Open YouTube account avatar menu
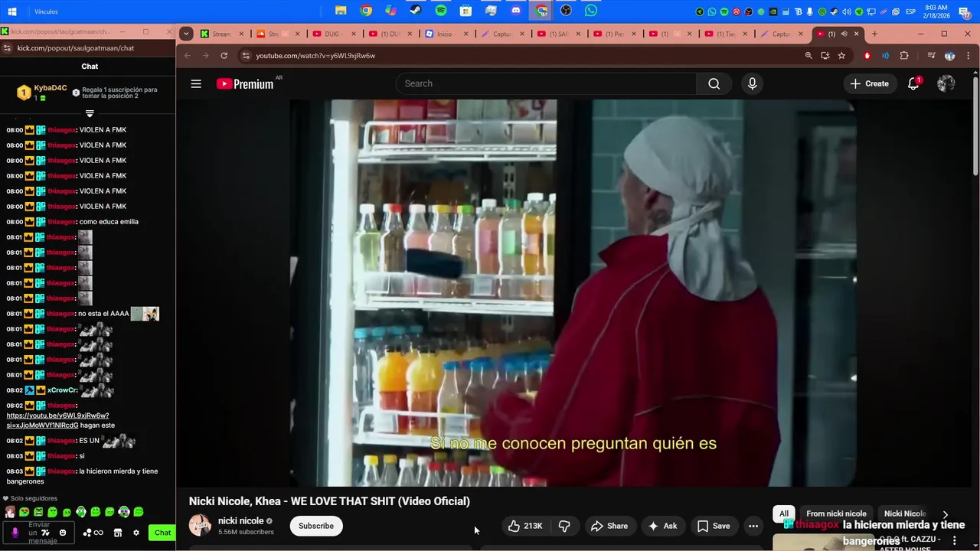Viewport: 980px width, 551px height. [x=946, y=84]
